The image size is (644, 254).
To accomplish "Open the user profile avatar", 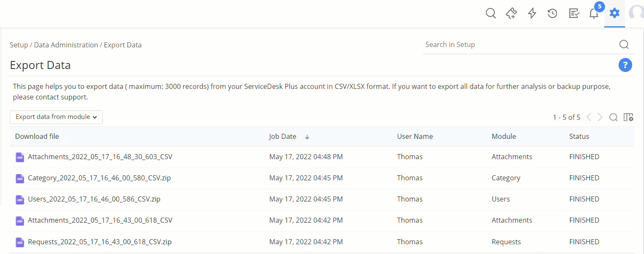I will click(637, 14).
